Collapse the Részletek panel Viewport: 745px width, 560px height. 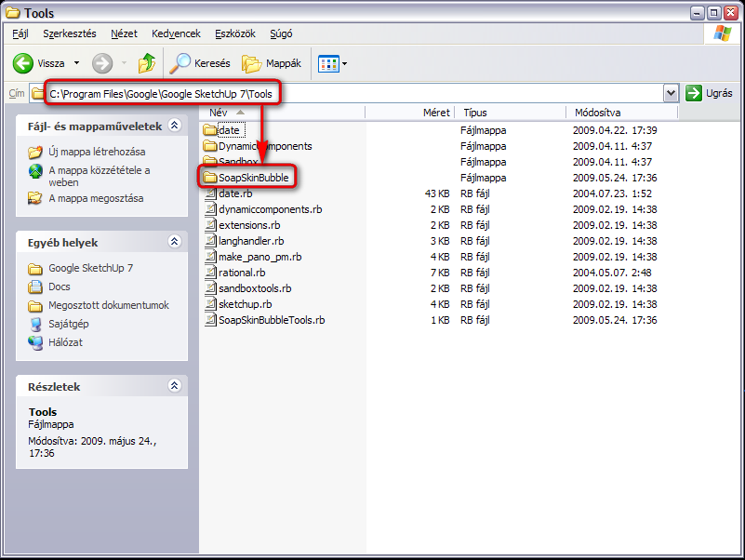tap(174, 385)
